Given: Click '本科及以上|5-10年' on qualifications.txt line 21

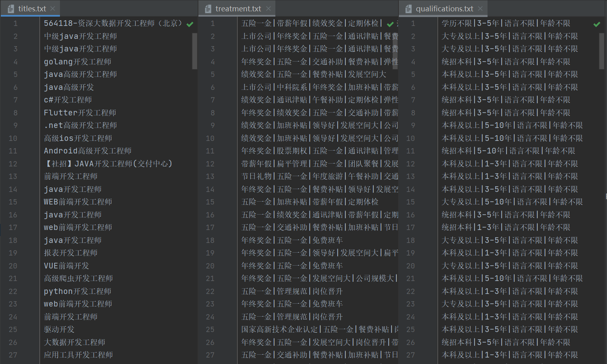Looking at the screenshot, I should click(x=512, y=279).
